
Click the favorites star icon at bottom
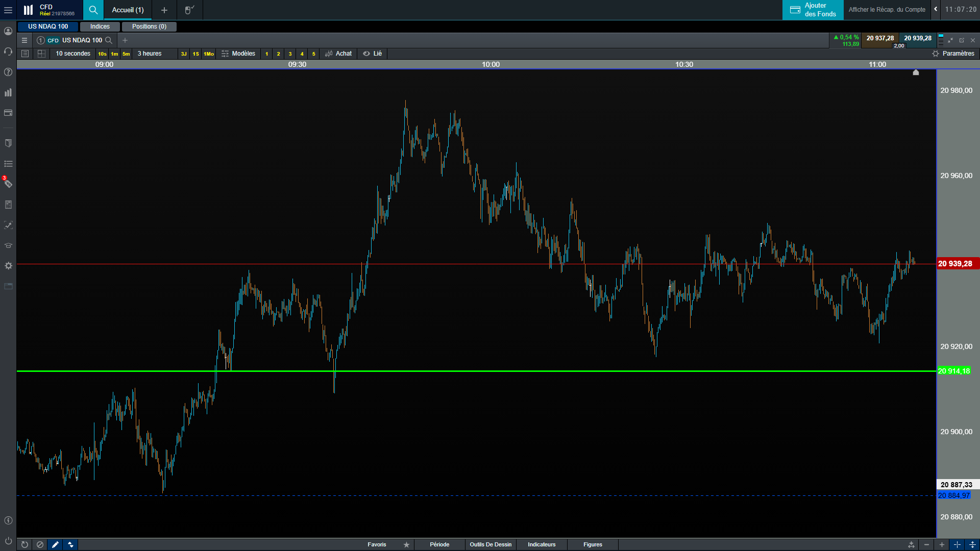pyautogui.click(x=406, y=544)
